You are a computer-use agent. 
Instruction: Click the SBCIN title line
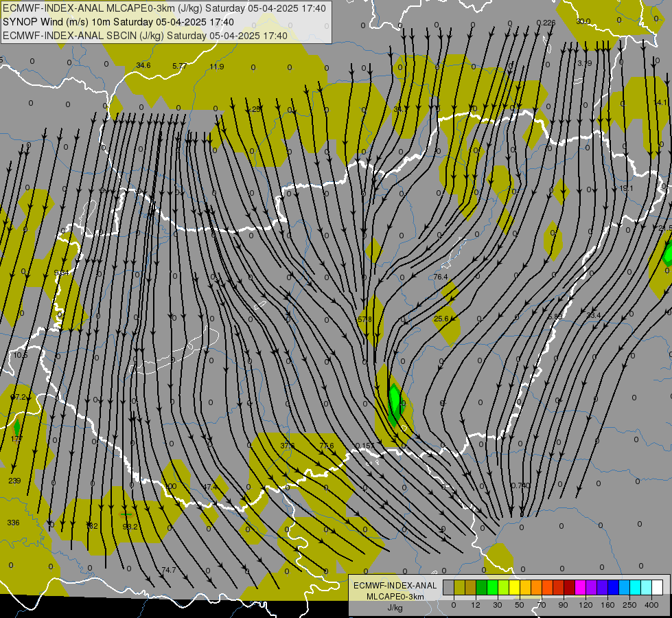145,36
